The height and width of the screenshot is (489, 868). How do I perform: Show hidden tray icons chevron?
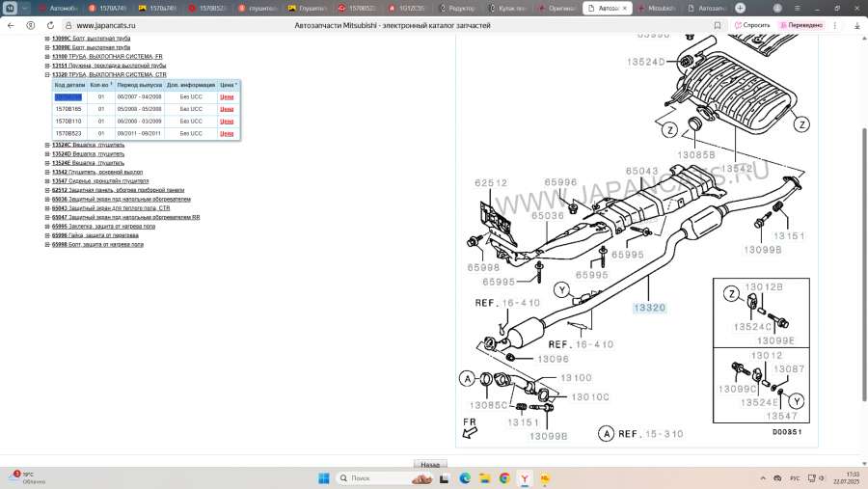763,478
